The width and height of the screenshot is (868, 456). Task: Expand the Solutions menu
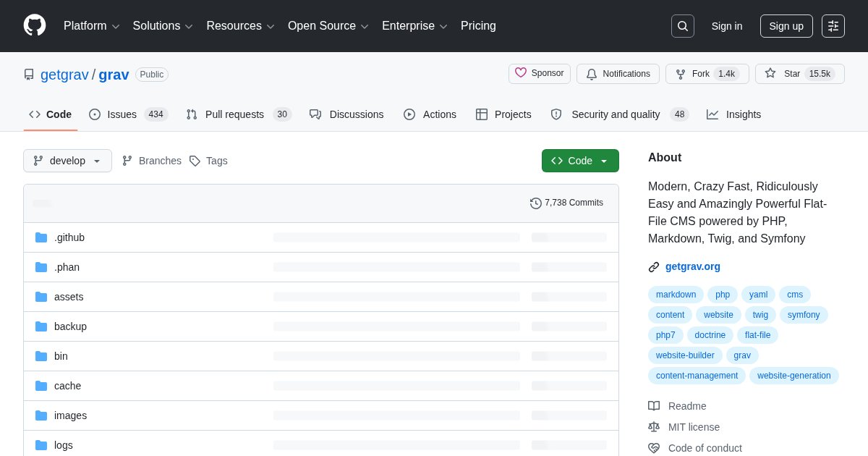pyautogui.click(x=163, y=26)
